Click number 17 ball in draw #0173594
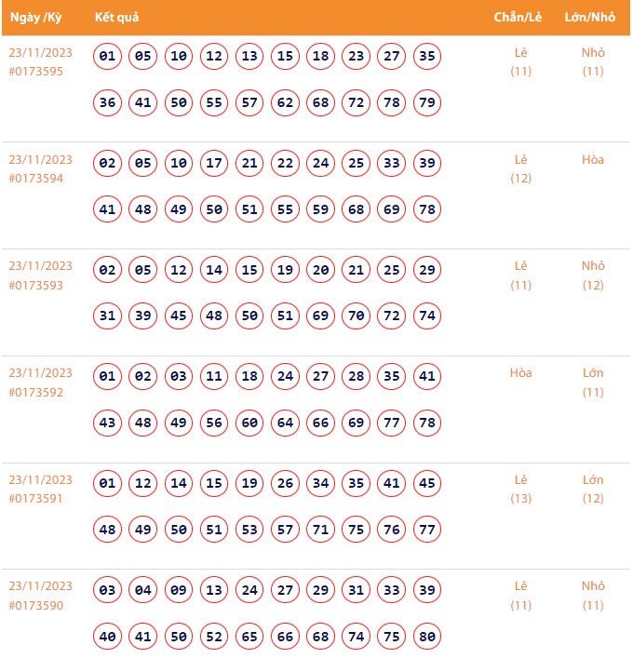This screenshot has height=672, width=633. [214, 164]
